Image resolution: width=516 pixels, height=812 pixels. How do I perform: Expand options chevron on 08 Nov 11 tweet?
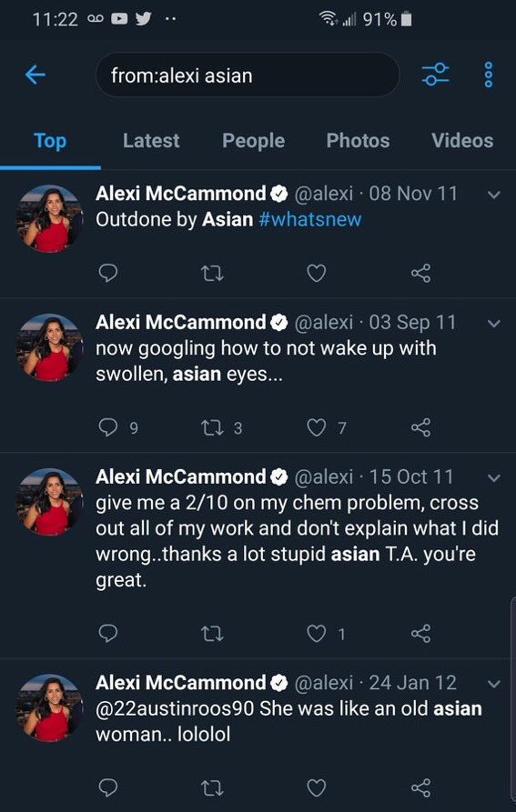click(x=494, y=195)
